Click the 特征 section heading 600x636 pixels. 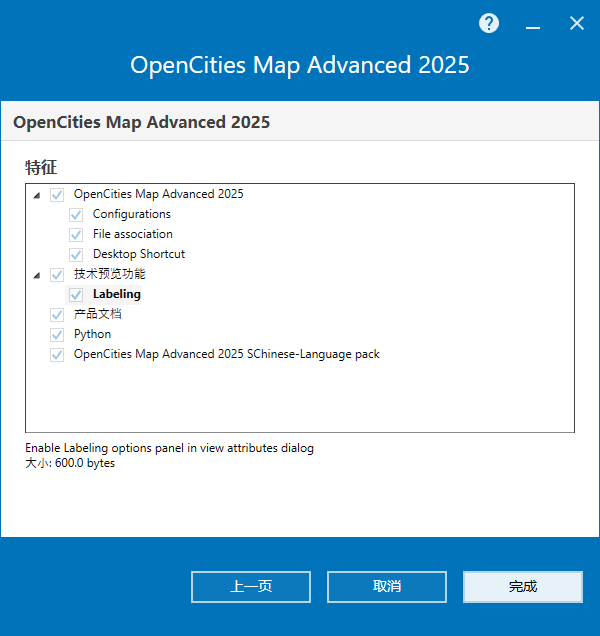coord(41,167)
